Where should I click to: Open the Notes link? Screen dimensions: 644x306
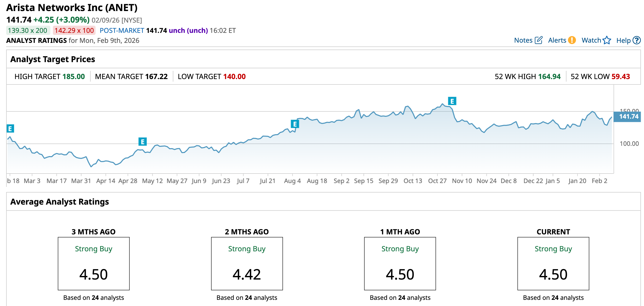[523, 40]
